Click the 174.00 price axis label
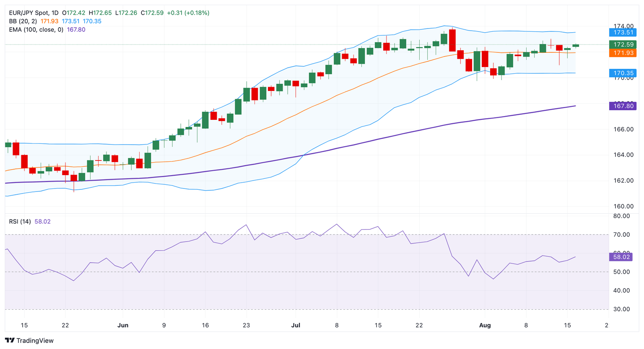Image resolution: width=644 pixels, height=349 pixels. (623, 26)
